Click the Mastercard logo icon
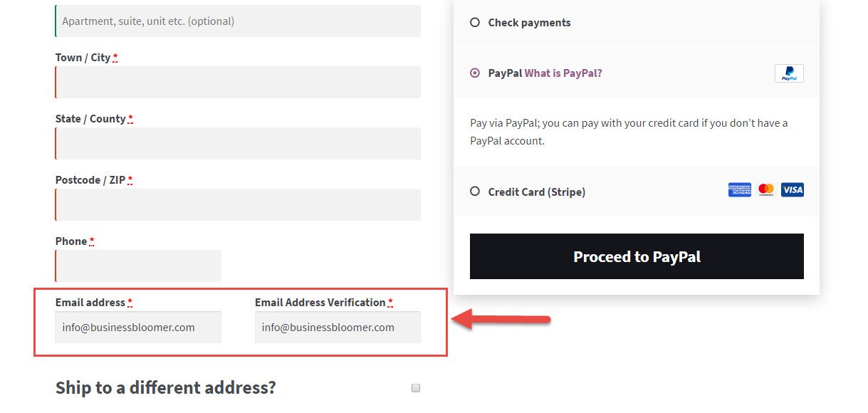This screenshot has width=868, height=413. pos(766,189)
